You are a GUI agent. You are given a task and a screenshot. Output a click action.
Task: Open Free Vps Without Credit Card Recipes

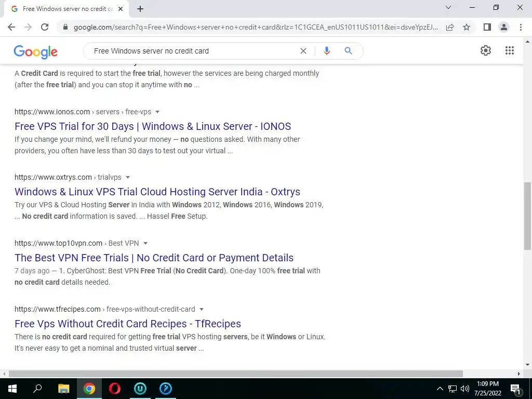128,324
